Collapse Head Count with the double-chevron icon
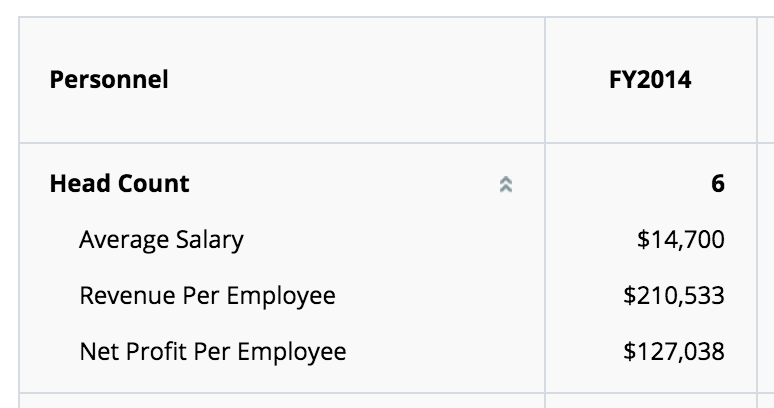Image resolution: width=774 pixels, height=408 pixels. tap(505, 185)
